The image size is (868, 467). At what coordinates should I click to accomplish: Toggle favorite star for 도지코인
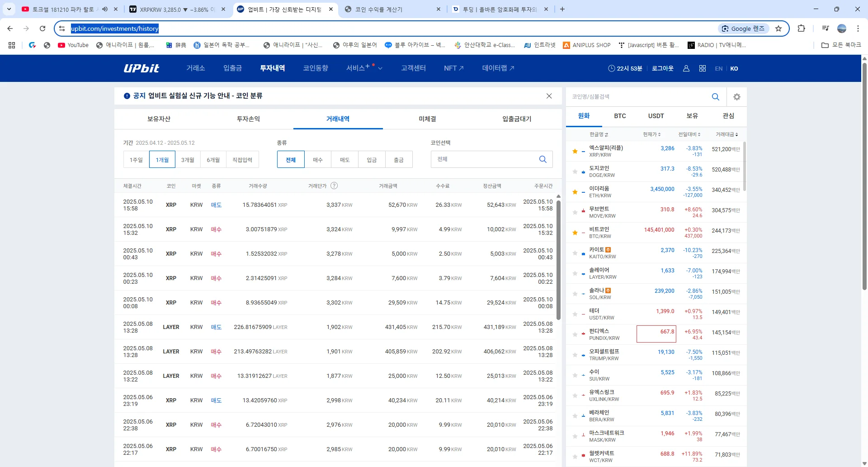(x=575, y=172)
